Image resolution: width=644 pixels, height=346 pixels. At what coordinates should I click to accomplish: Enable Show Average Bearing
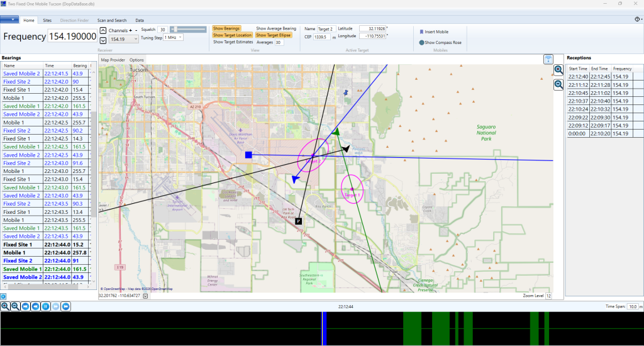[x=275, y=29]
